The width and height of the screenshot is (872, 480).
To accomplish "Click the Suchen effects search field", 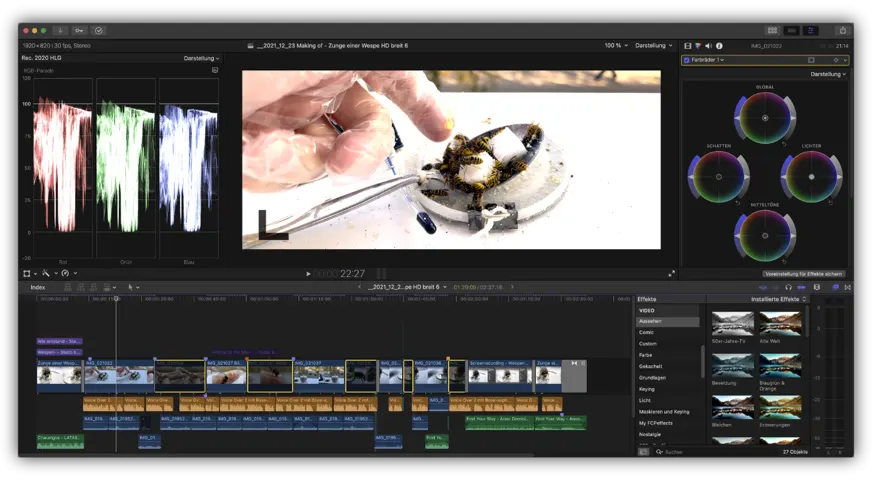I will pos(717,452).
